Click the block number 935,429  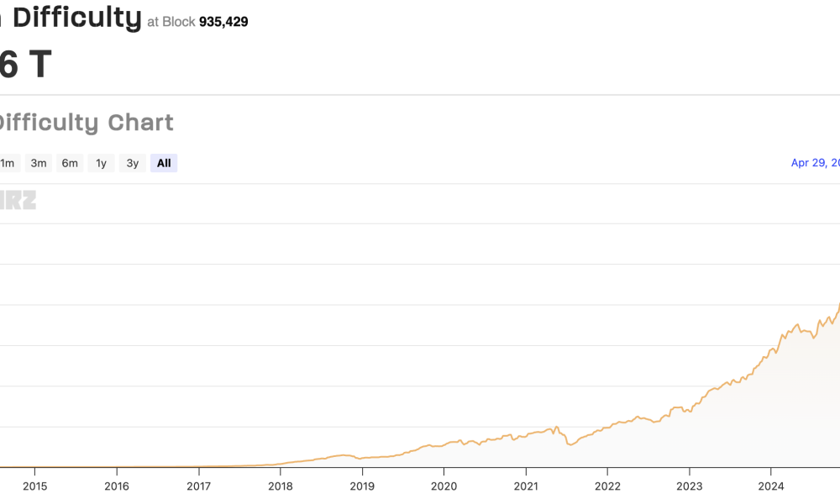(223, 22)
